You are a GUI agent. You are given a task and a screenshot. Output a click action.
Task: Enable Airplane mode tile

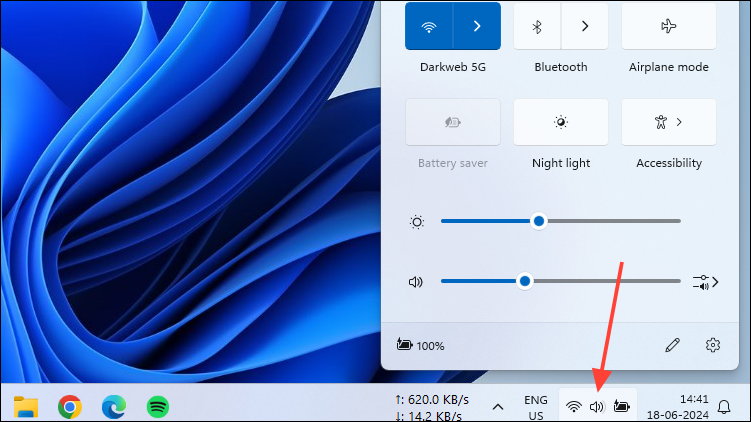click(669, 26)
